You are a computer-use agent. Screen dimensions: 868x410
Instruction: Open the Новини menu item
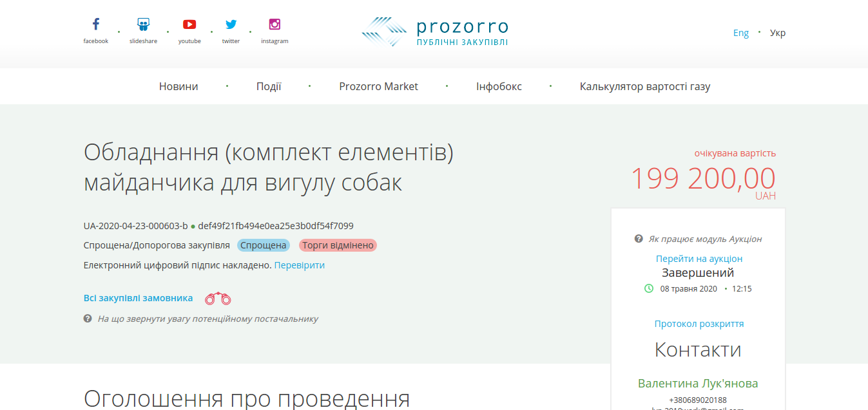coord(178,86)
